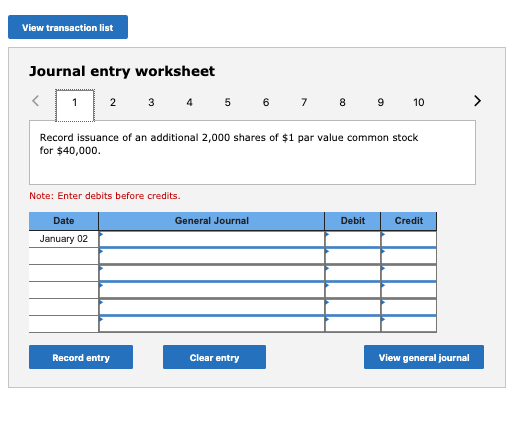
Task: Click the General Journal column header
Action: [212, 221]
